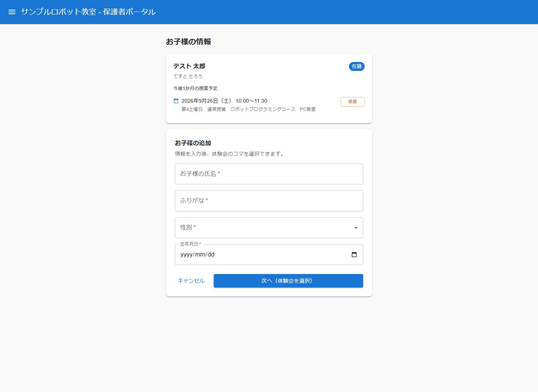Viewport: 538px width, 392px height.
Task: Click the 生年月日 date field
Action: point(269,255)
